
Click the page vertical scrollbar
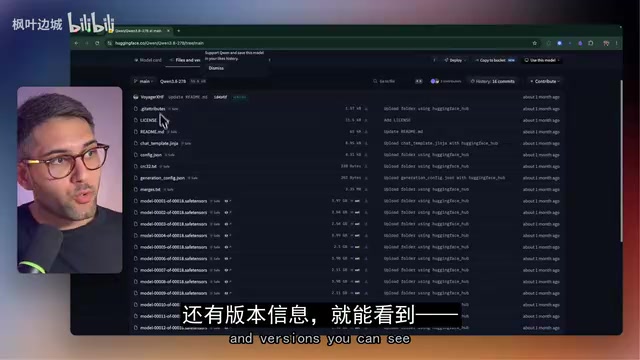coord(621,160)
